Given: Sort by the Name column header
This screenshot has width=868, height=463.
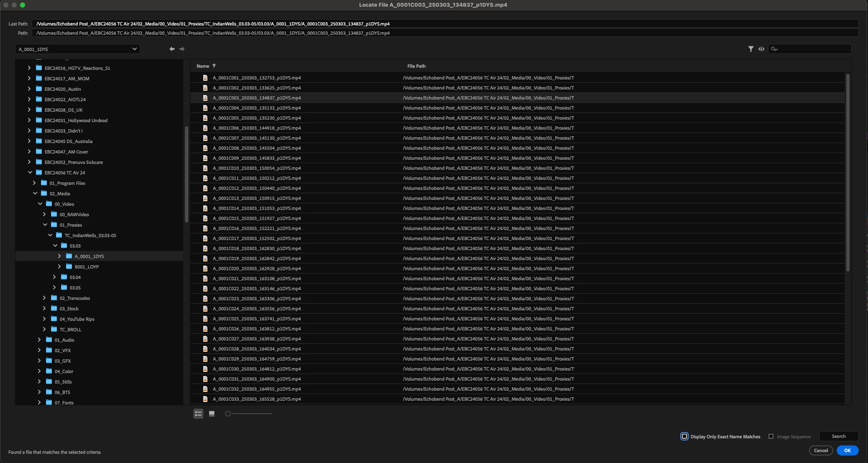Looking at the screenshot, I should point(203,66).
